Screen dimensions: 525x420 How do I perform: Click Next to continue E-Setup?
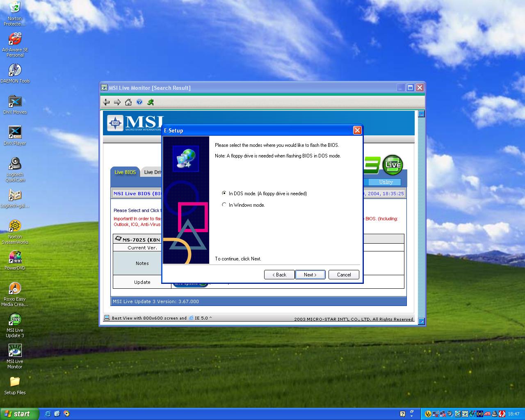(310, 275)
